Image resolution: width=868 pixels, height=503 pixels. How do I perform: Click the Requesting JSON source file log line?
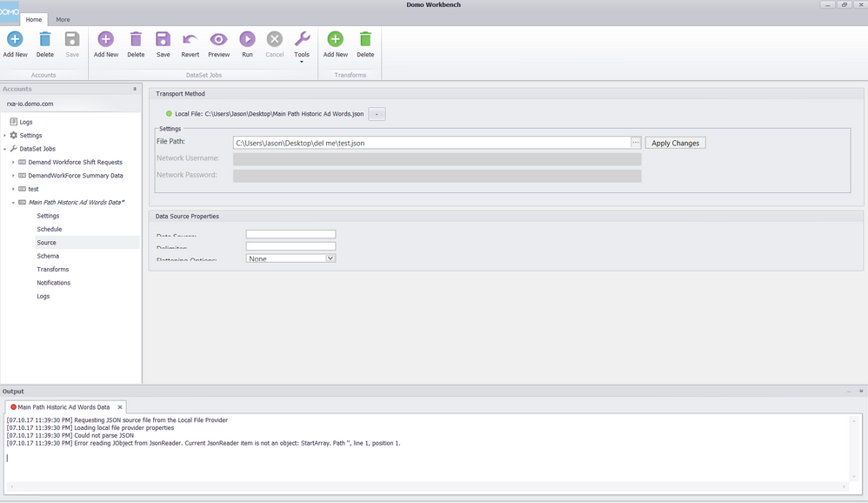(x=117, y=420)
